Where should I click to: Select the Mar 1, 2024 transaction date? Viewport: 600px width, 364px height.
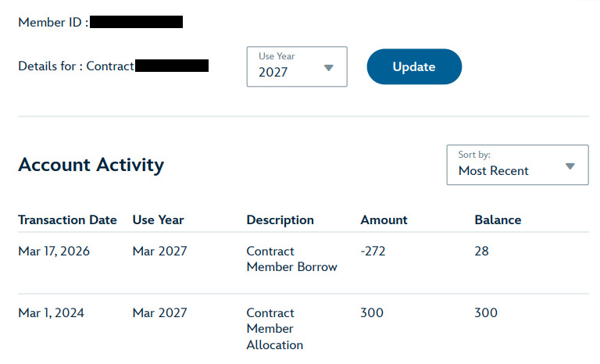click(x=51, y=312)
